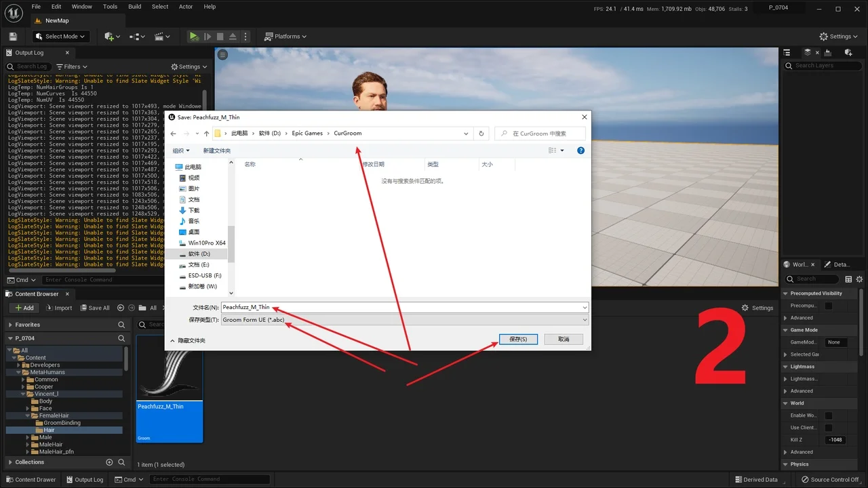Expand the Platforms dropdown in toolbar
Viewport: 868px width, 488px height.
(285, 37)
